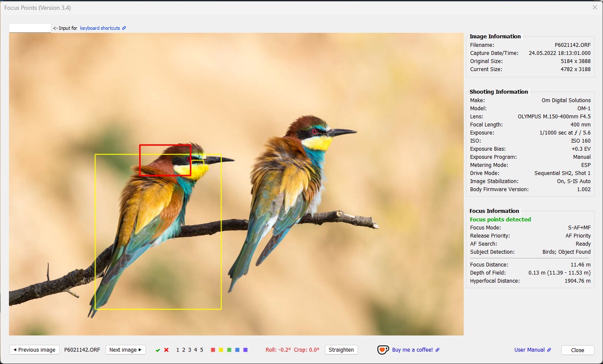
Task: Click the coffee cup heart icon
Action: pyautogui.click(x=383, y=350)
